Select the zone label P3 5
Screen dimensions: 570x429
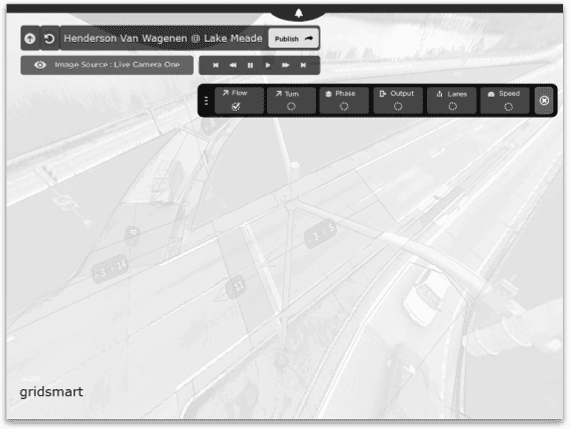pyautogui.click(x=320, y=233)
